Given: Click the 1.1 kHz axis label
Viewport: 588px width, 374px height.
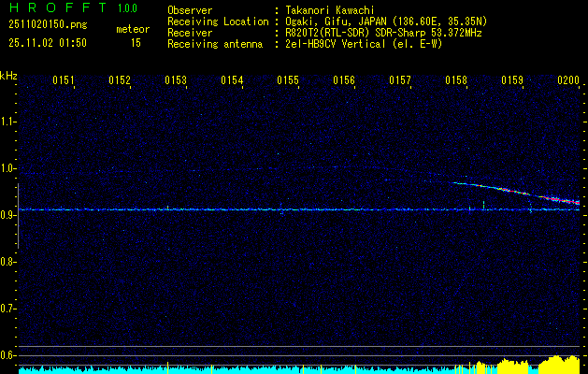Looking at the screenshot, I should click(x=8, y=121).
